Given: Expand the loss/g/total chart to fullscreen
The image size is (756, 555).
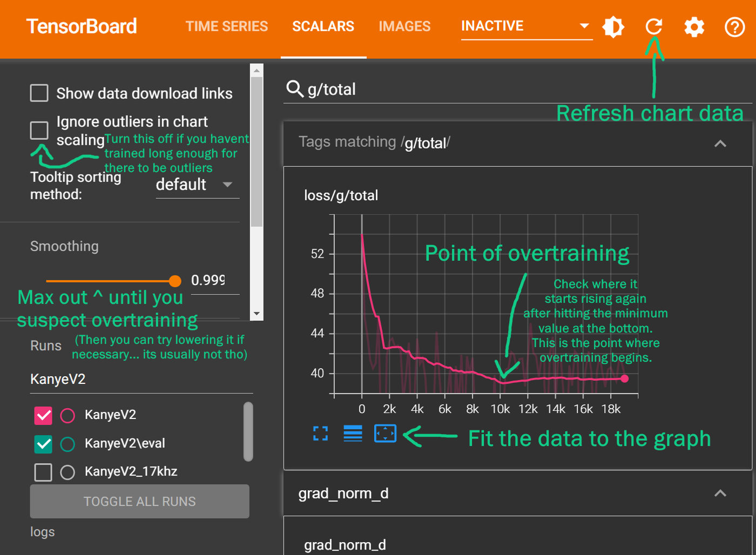Looking at the screenshot, I should 320,434.
